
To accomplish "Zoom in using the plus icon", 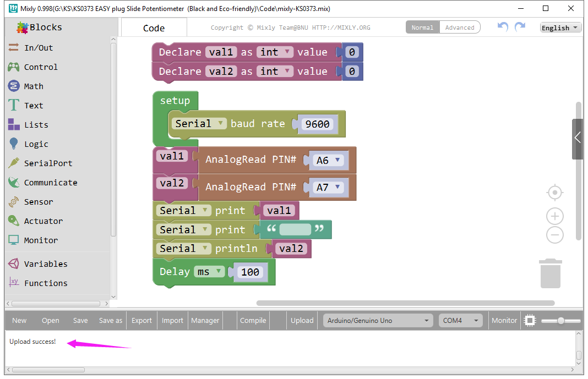I will point(554,216).
